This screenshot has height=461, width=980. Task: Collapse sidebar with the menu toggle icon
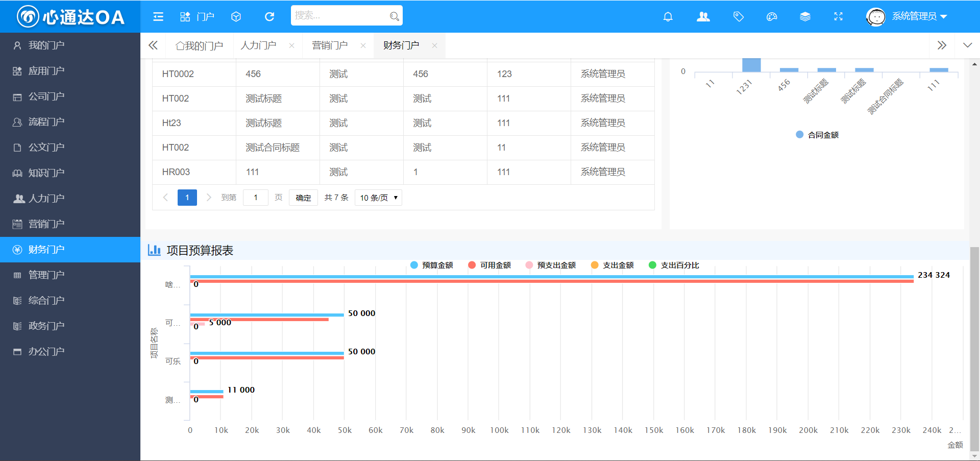pos(158,17)
